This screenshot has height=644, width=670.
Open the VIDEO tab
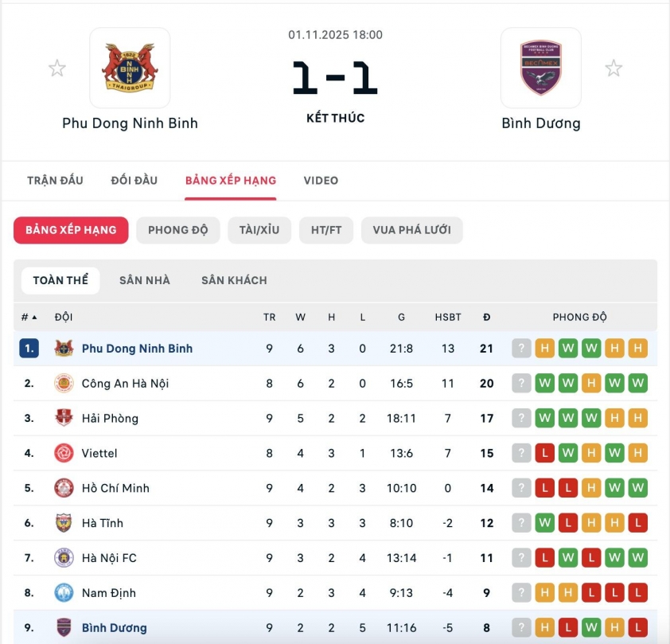[321, 180]
